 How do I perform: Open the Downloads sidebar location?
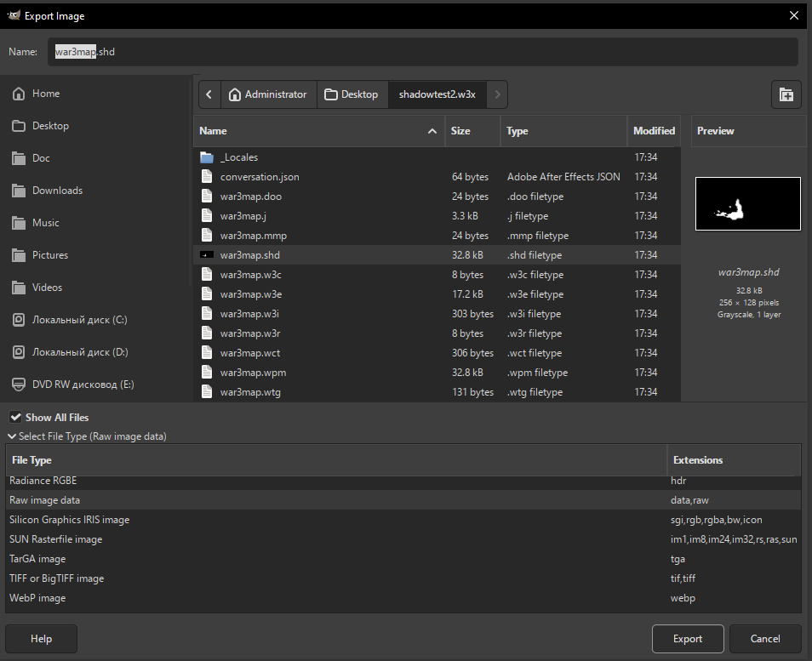coord(57,191)
